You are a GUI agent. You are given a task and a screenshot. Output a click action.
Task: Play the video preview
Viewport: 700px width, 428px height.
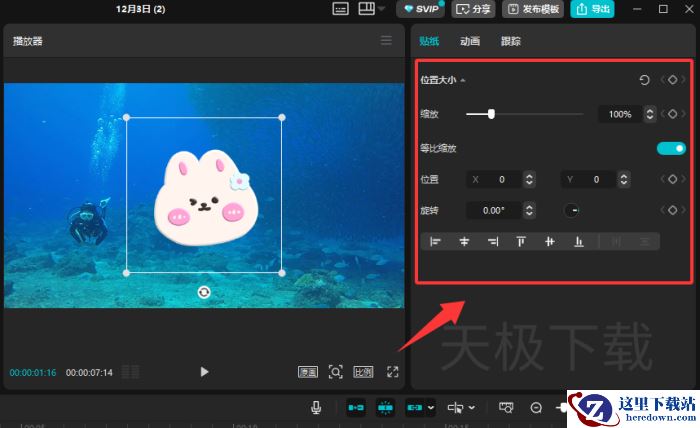(204, 372)
